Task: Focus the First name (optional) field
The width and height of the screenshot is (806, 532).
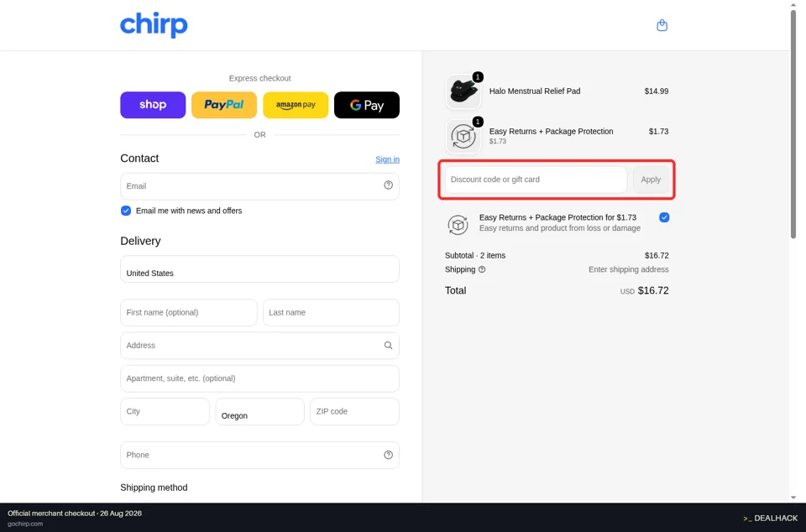Action: tap(189, 312)
